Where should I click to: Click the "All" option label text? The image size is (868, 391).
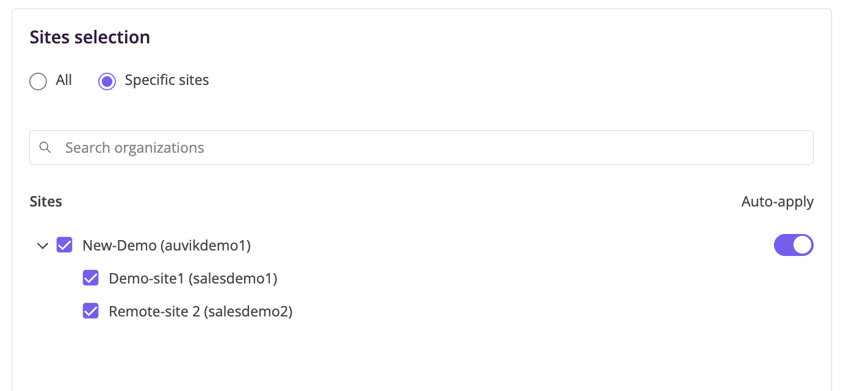tap(64, 80)
